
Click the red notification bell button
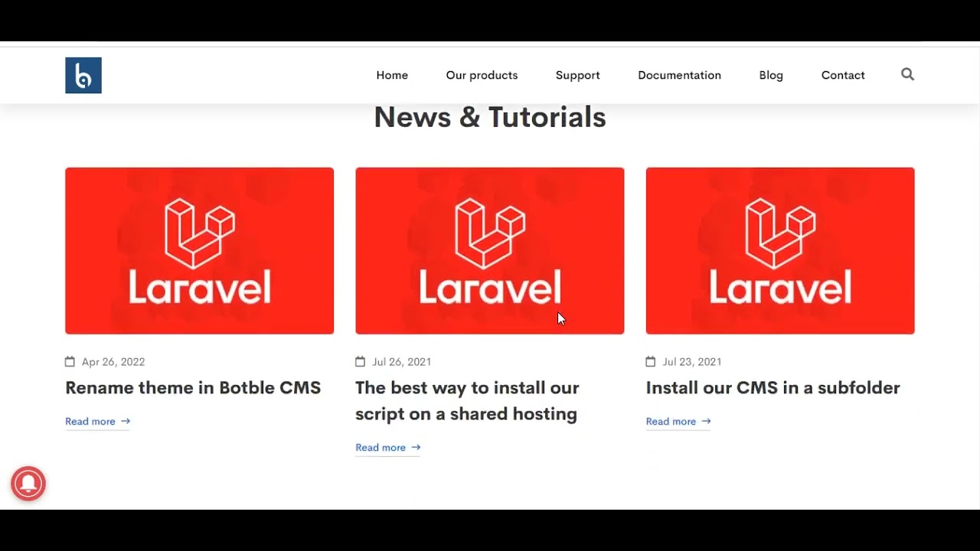[28, 484]
